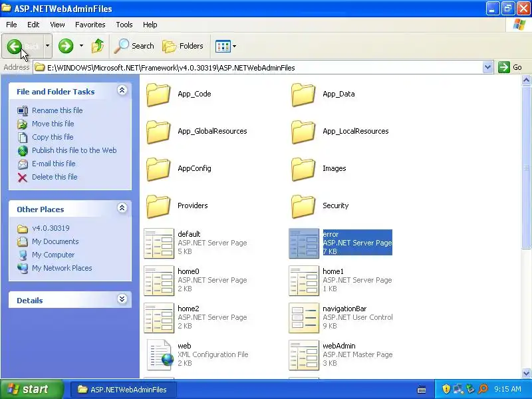532x399 pixels.
Task: Select the error ASP.NET page icon
Action: (x=304, y=243)
